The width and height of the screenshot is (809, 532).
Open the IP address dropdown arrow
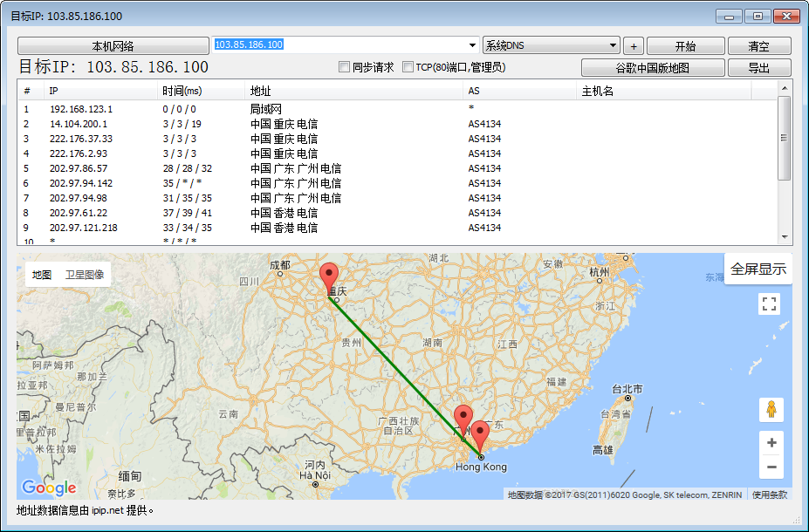click(472, 45)
